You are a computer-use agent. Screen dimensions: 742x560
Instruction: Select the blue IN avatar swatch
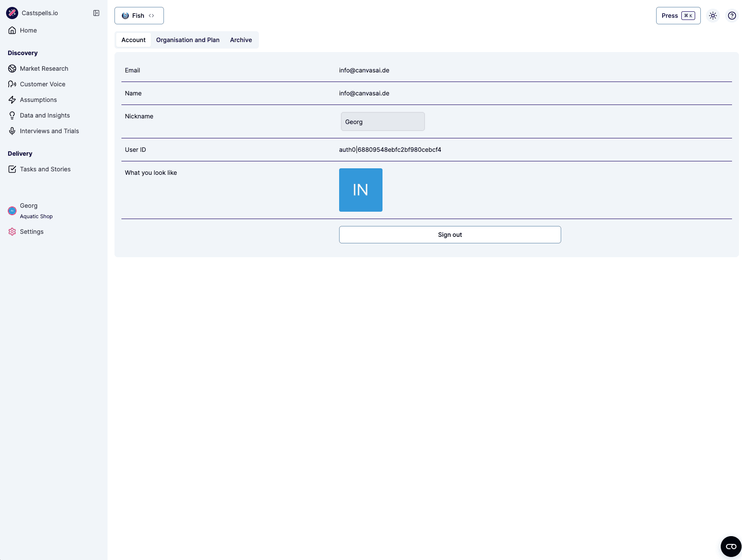point(360,190)
